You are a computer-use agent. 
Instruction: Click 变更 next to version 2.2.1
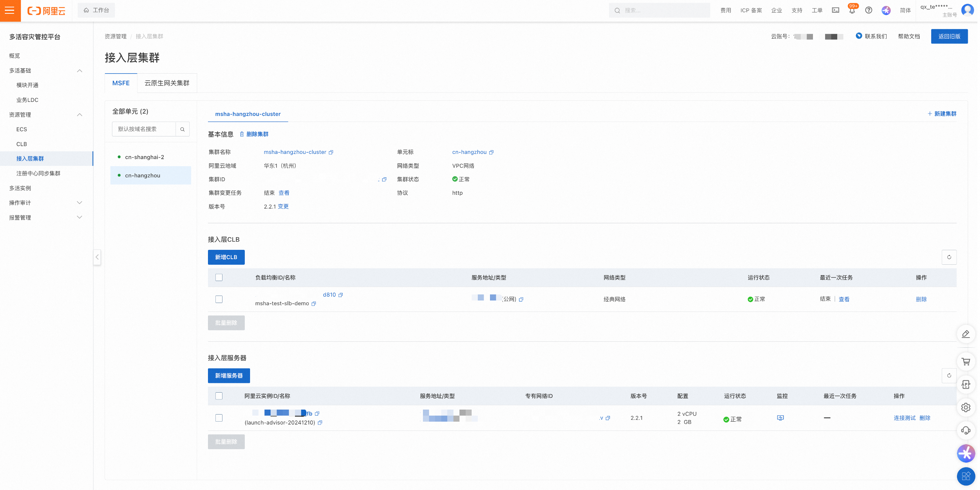[284, 207]
